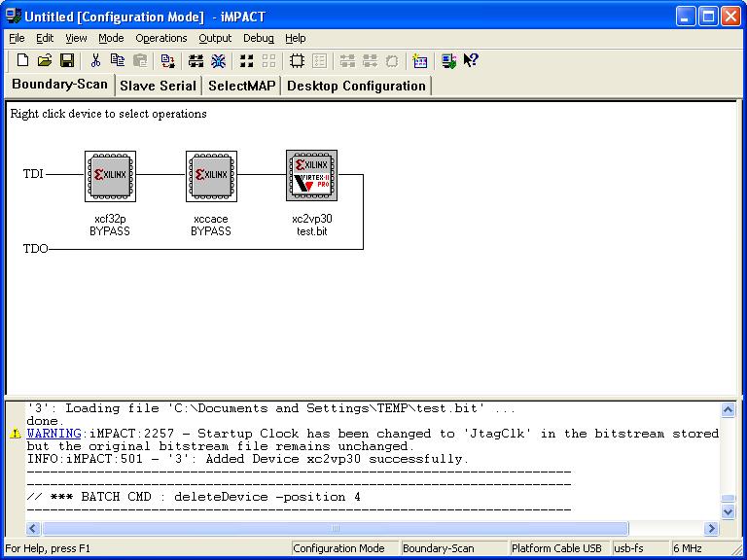Click the New file toolbar icon
The height and width of the screenshot is (560, 747).
coord(23,61)
